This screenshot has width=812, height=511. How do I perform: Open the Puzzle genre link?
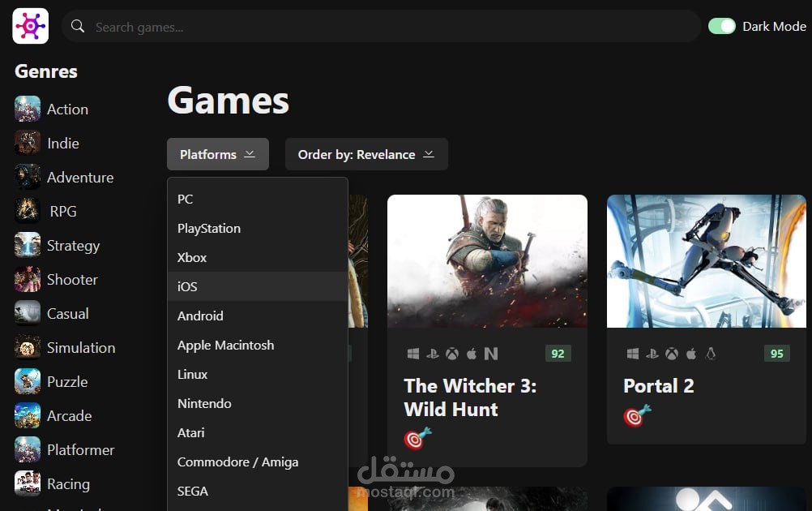coord(67,382)
